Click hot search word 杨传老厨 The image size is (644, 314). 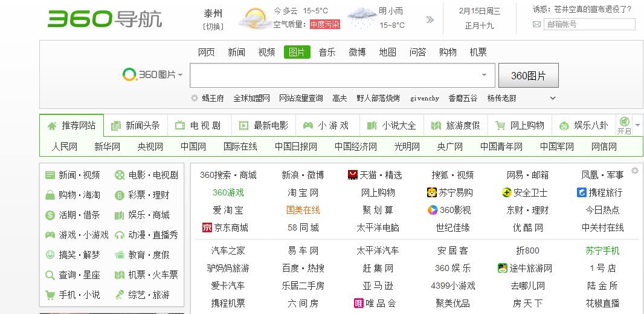click(501, 98)
